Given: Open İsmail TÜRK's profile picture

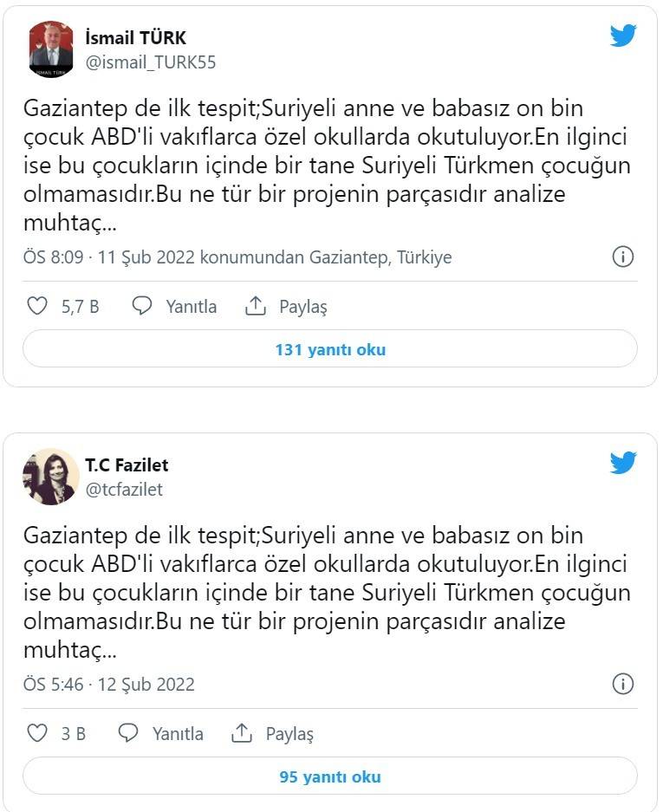Looking at the screenshot, I should (x=51, y=49).
